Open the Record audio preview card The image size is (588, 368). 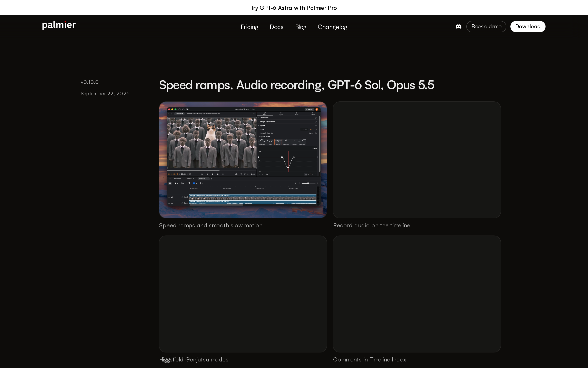[417, 160]
